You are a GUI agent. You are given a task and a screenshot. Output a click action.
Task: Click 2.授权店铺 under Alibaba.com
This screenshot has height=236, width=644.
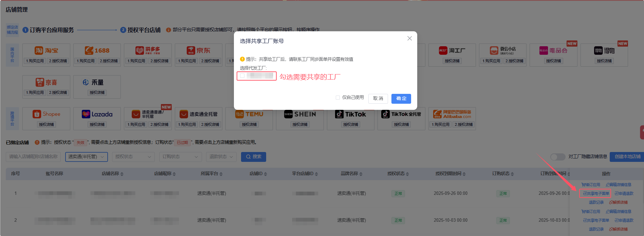(x=464, y=124)
